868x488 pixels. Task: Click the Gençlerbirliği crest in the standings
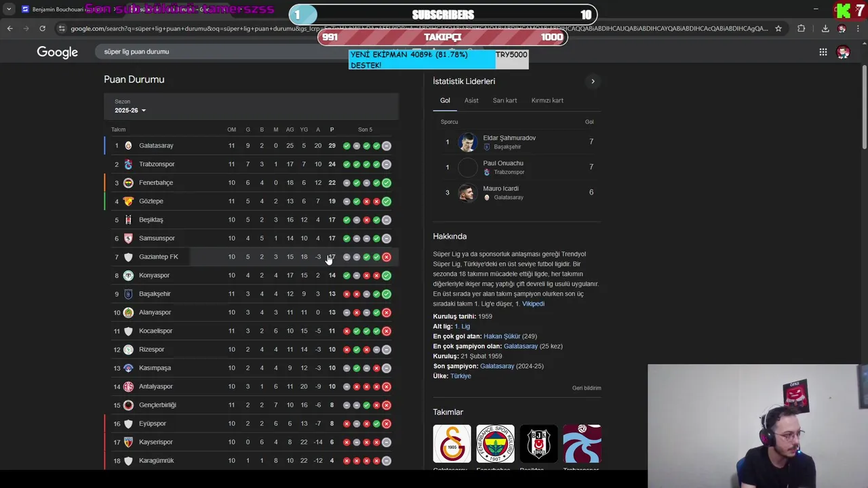[128, 405]
